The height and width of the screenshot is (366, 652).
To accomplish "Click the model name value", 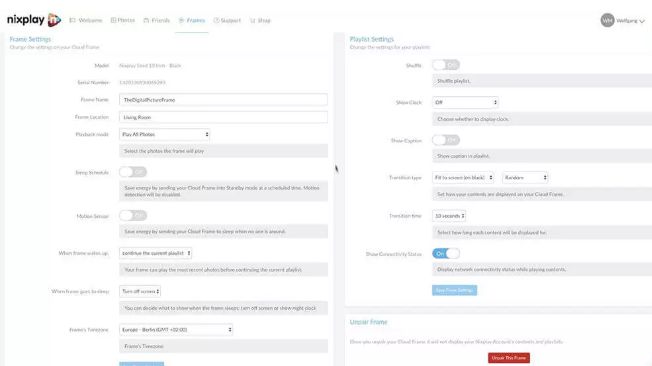I will (150, 65).
